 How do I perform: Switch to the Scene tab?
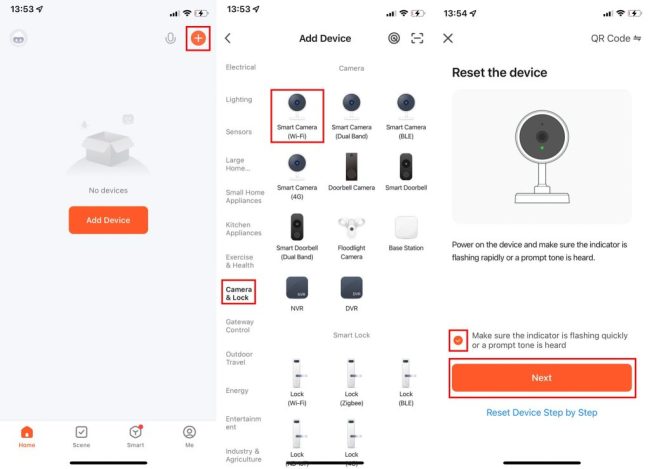[x=81, y=437]
